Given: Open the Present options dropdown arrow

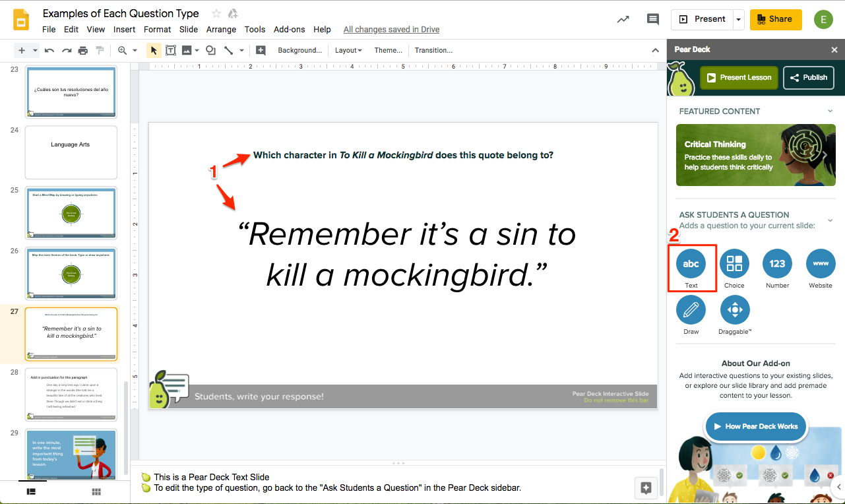Looking at the screenshot, I should pos(739,19).
